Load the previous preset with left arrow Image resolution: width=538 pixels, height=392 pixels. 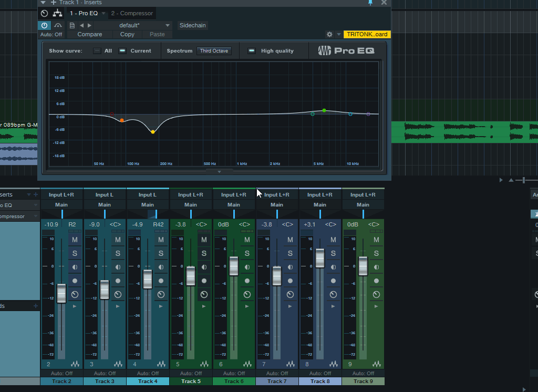coord(81,25)
